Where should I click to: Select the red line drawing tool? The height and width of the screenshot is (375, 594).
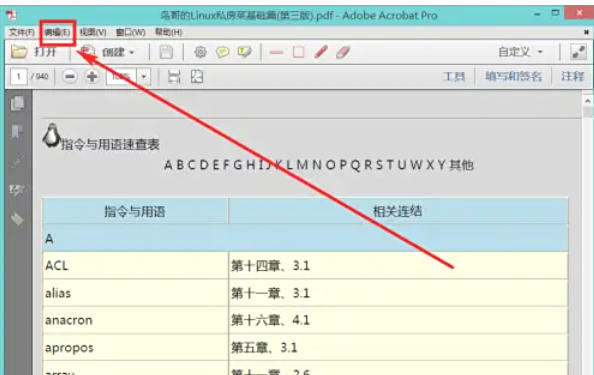click(x=276, y=52)
